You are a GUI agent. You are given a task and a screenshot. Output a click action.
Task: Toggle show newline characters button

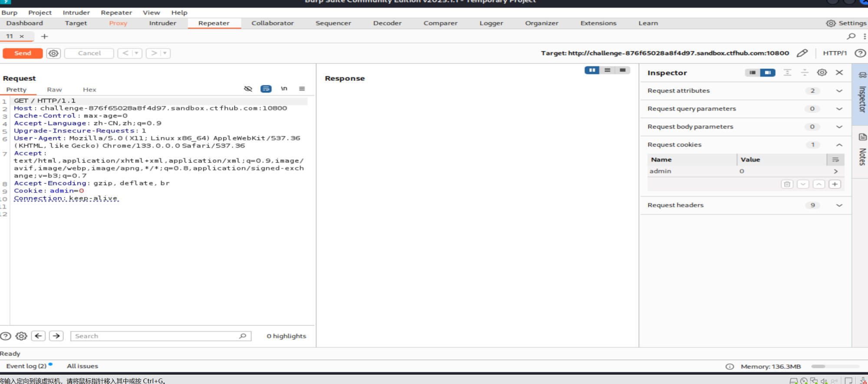284,89
